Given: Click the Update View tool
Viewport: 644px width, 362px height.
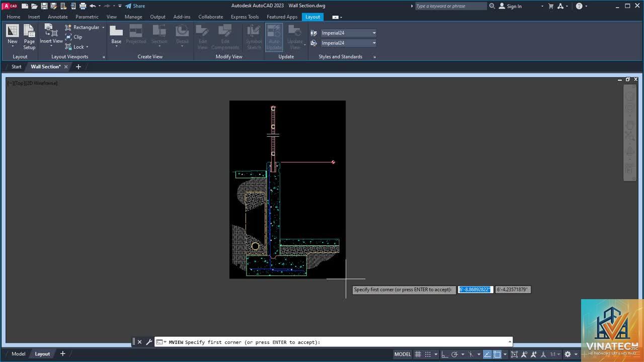Looking at the screenshot, I should 295,37.
